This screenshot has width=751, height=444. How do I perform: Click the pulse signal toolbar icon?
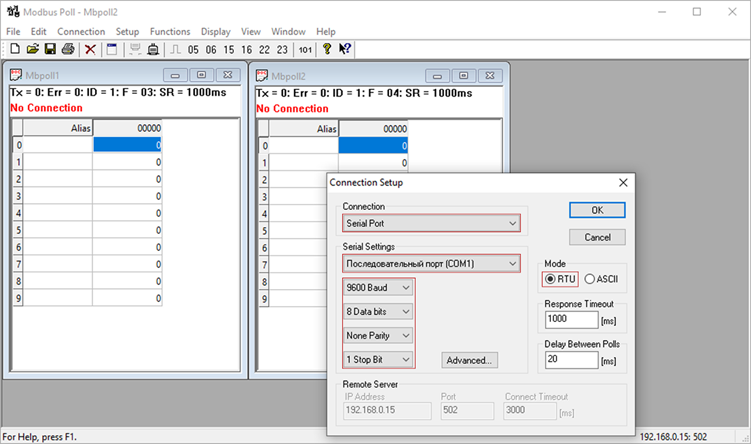[x=175, y=49]
